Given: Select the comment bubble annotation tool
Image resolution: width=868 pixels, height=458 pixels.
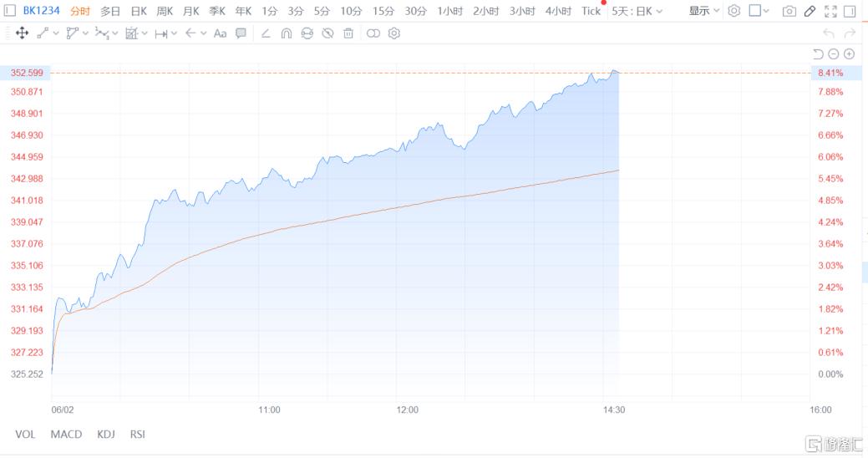Looking at the screenshot, I should pos(241,33).
